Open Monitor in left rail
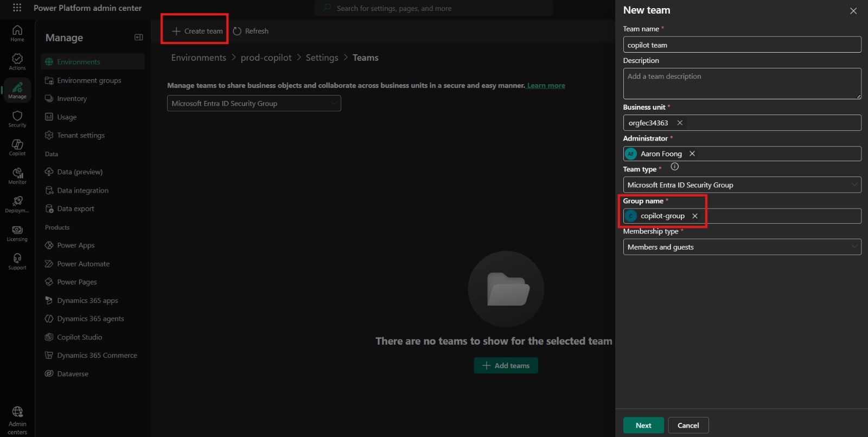868x437 pixels. click(x=17, y=176)
